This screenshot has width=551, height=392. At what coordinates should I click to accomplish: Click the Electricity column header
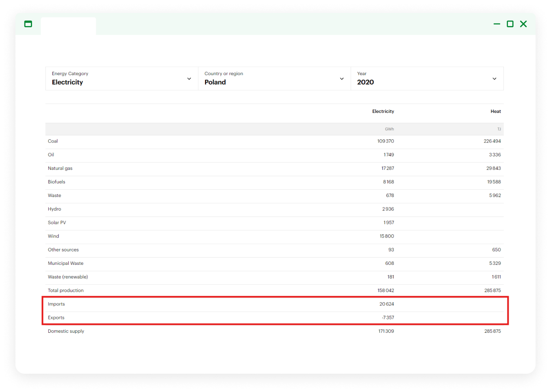[x=383, y=111]
